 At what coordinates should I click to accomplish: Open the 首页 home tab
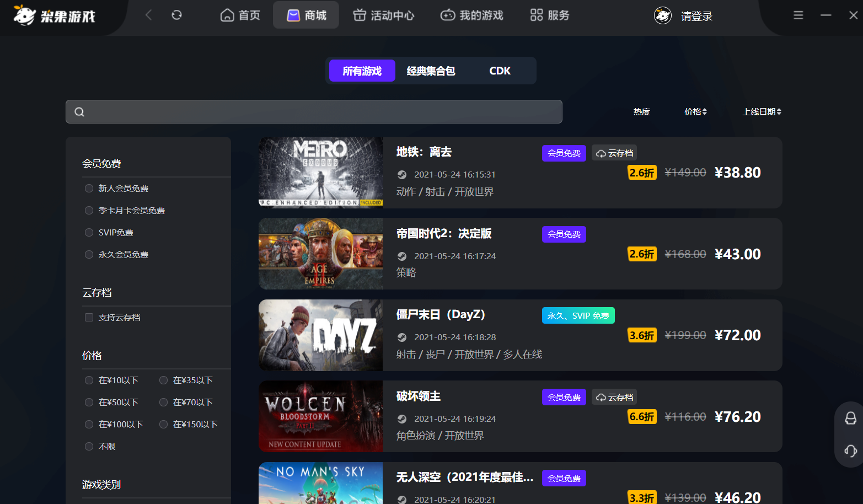click(240, 15)
